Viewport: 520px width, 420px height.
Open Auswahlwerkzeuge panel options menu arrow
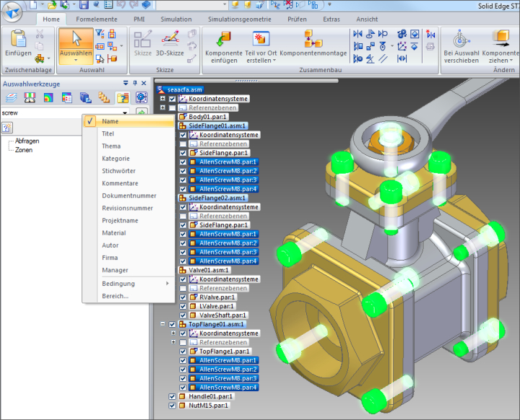click(x=126, y=83)
